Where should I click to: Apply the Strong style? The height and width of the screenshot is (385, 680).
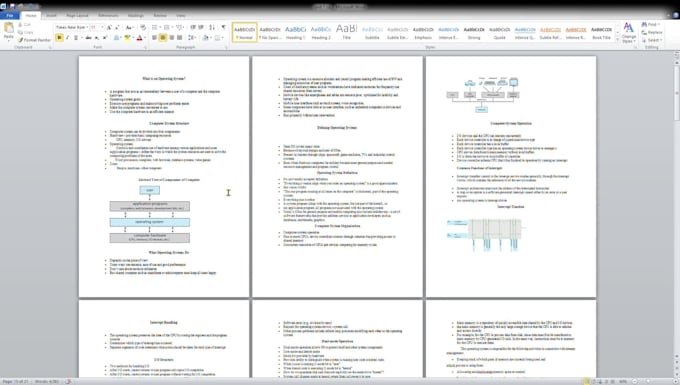pyautogui.click(x=474, y=33)
